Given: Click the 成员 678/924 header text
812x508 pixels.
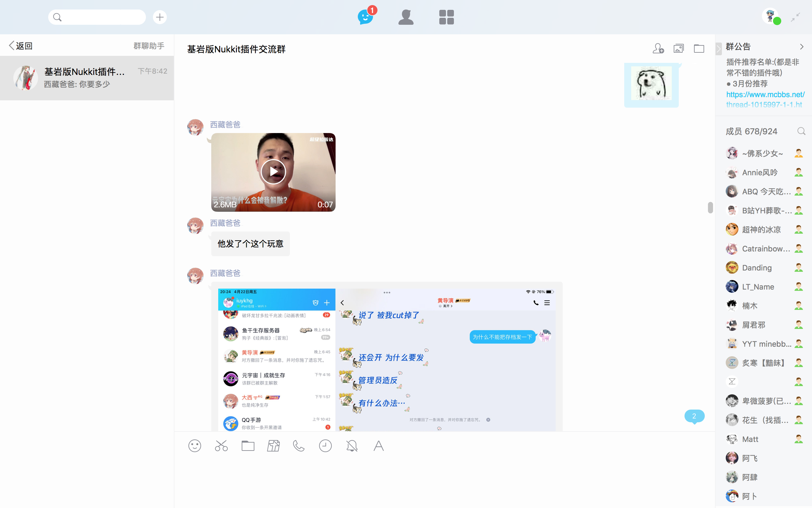Looking at the screenshot, I should pyautogui.click(x=751, y=131).
